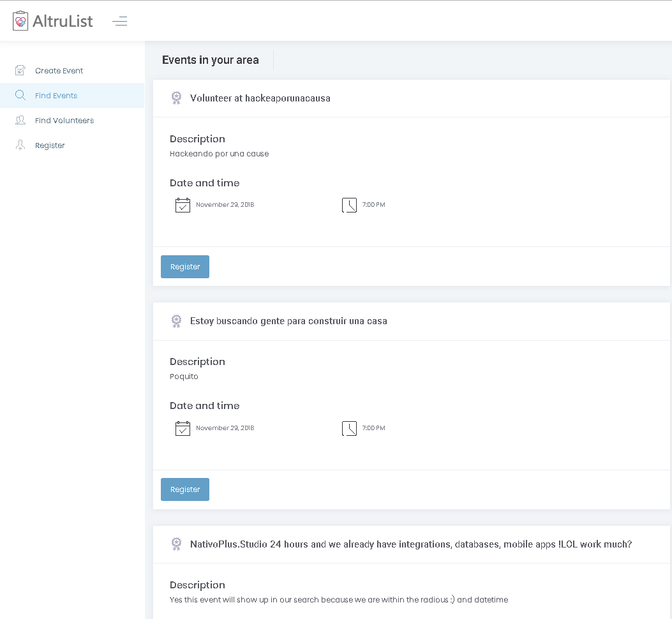Go to Find Volunteers menu item
Screen dimensions: 672x619
tap(72, 120)
